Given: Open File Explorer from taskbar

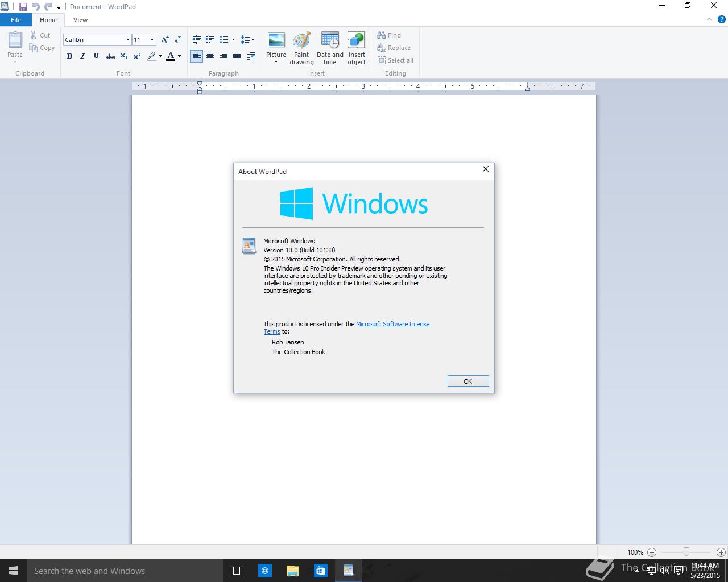Looking at the screenshot, I should pyautogui.click(x=292, y=571).
